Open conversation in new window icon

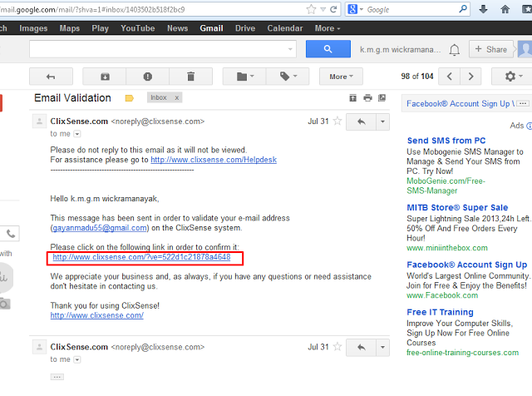pyautogui.click(x=382, y=98)
